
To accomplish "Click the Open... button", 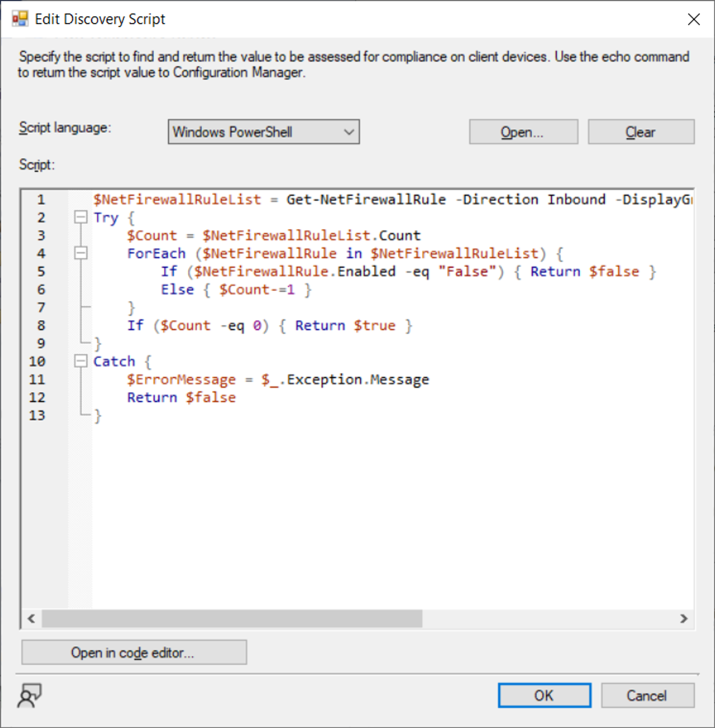I will [x=523, y=132].
